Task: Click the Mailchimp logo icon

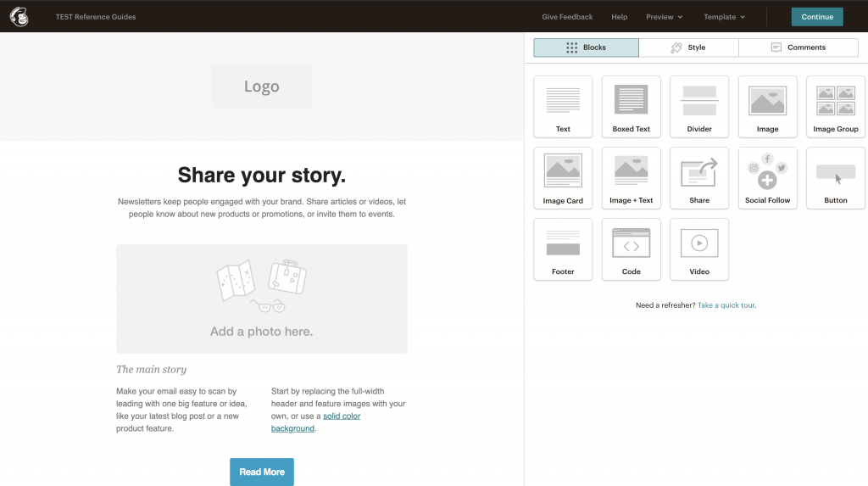Action: pyautogui.click(x=19, y=16)
